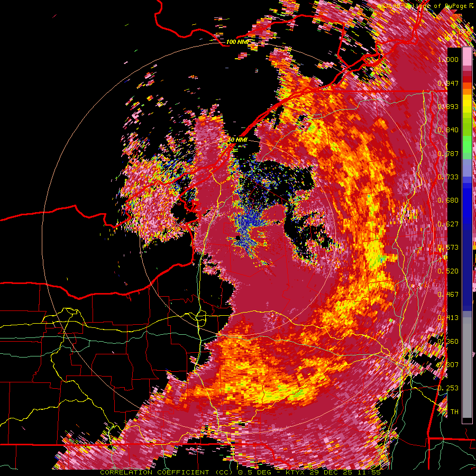Click the 0.253 legend value

click(448, 388)
